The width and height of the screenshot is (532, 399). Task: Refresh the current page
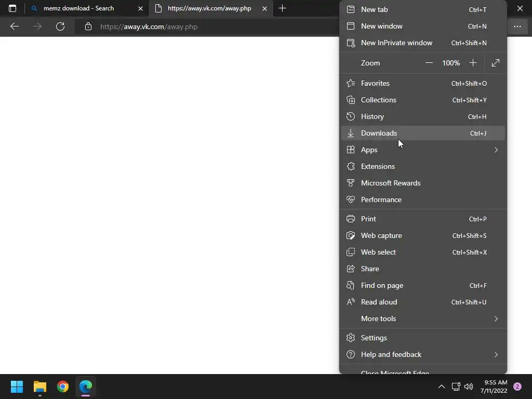point(60,26)
